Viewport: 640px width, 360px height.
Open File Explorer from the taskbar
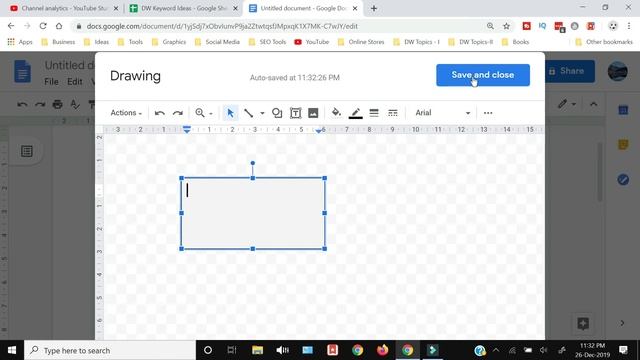(x=257, y=350)
